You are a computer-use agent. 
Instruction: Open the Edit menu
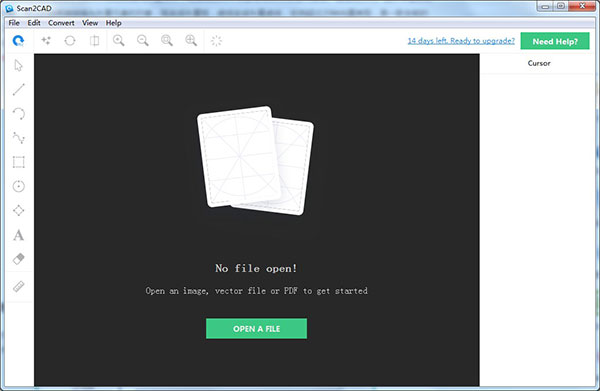(x=34, y=23)
